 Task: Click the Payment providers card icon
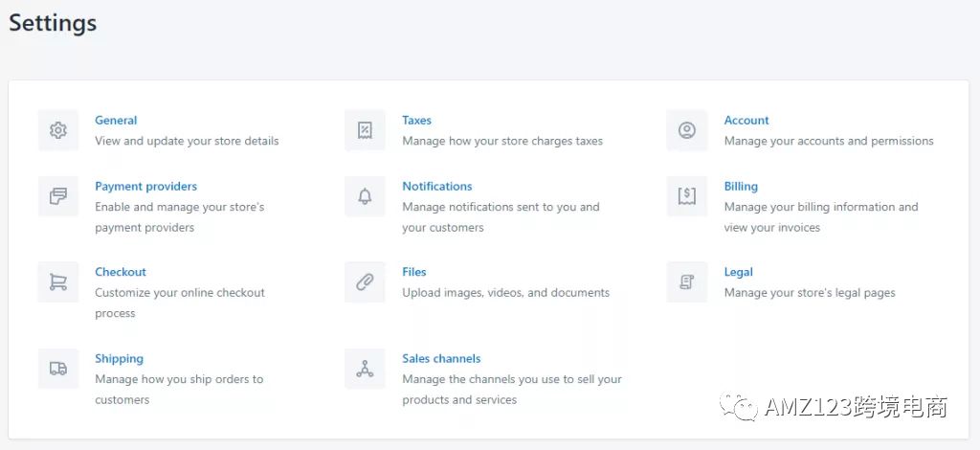coord(58,196)
